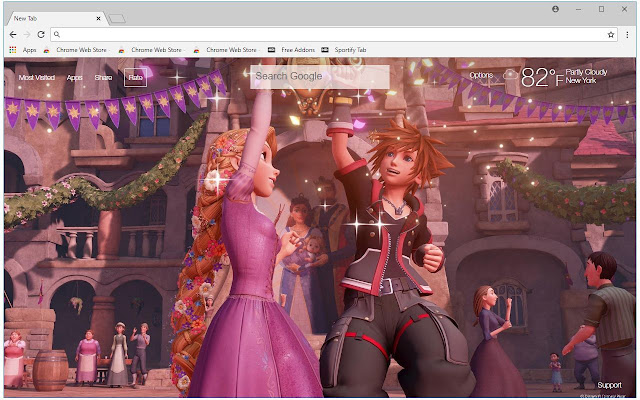Open the Free Addons bookmark
The image size is (640, 400).
[291, 50]
